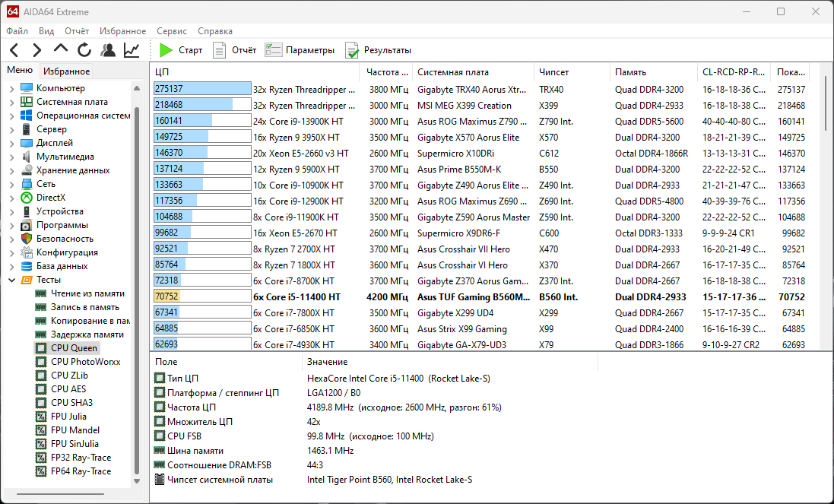The image size is (834, 504).
Task: Open the Избранное menu in the menu bar
Action: [x=123, y=31]
